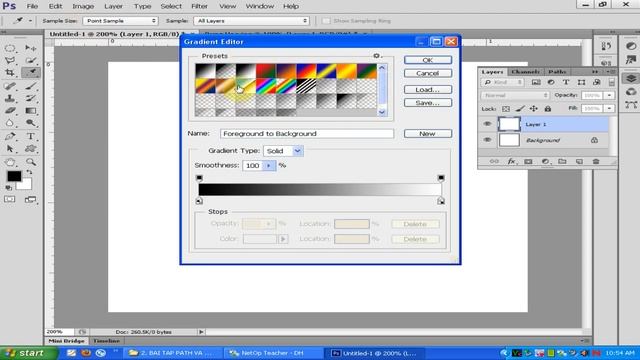Hide Layer 1 with its eye icon

click(487, 124)
